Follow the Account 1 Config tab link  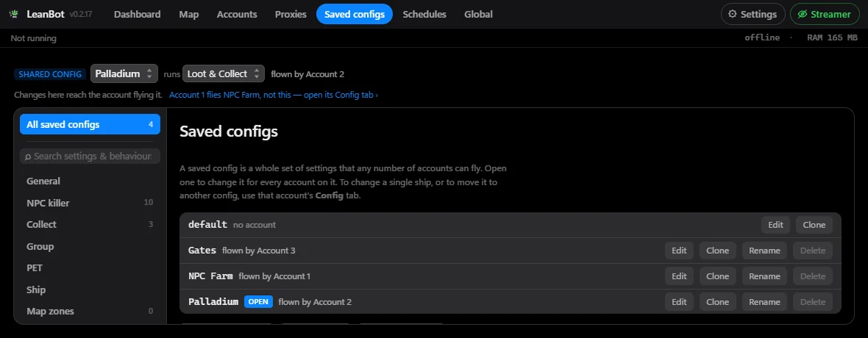[x=274, y=95]
